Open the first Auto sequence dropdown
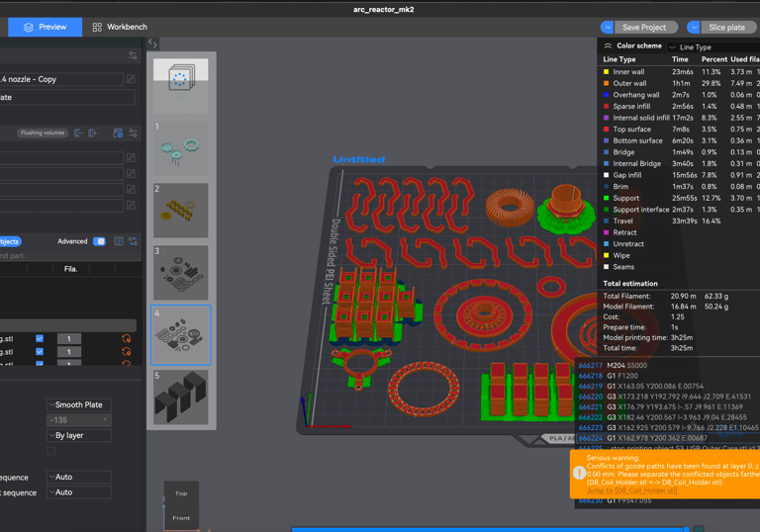760x532 pixels. tap(79, 478)
